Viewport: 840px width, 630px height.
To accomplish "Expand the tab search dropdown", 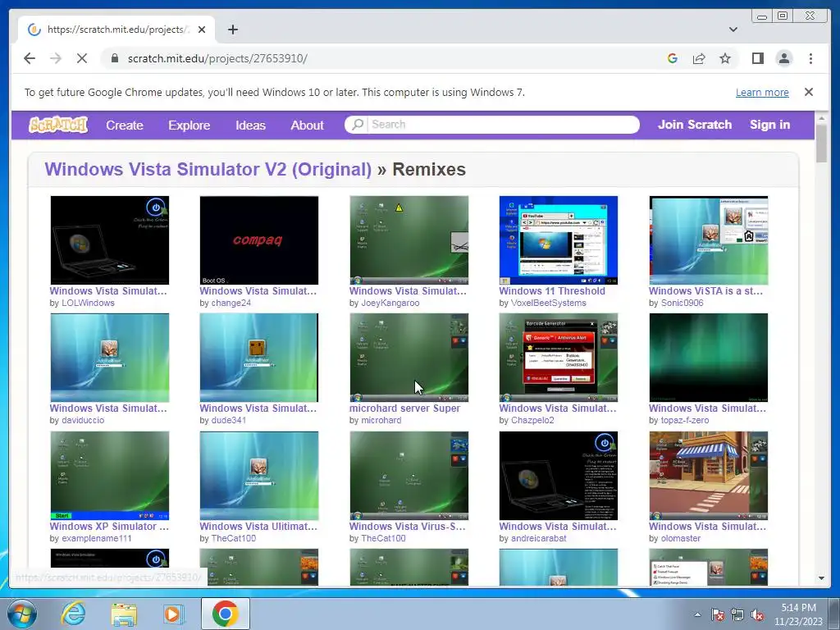I will (x=733, y=30).
